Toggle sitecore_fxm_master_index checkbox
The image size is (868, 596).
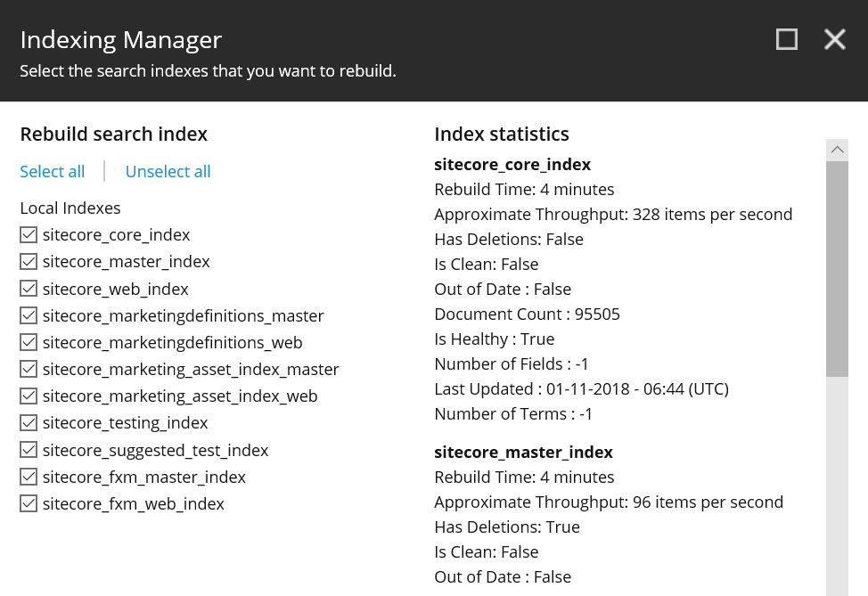[x=29, y=477]
